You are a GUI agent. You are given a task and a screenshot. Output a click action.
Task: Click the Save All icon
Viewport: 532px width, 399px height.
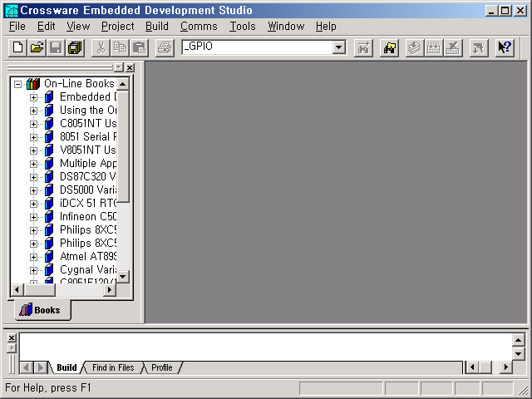[x=75, y=47]
